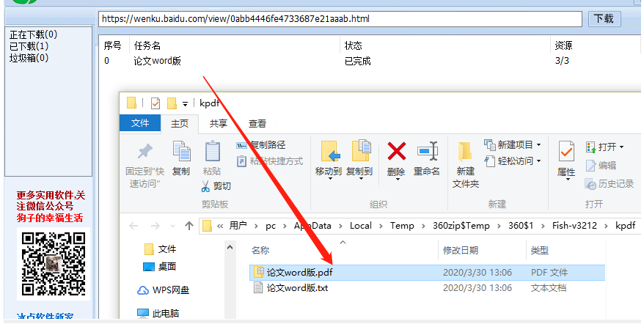This screenshot has height=324, width=644.
Task: Create a new folder via ribbon icon
Action: 465,151
